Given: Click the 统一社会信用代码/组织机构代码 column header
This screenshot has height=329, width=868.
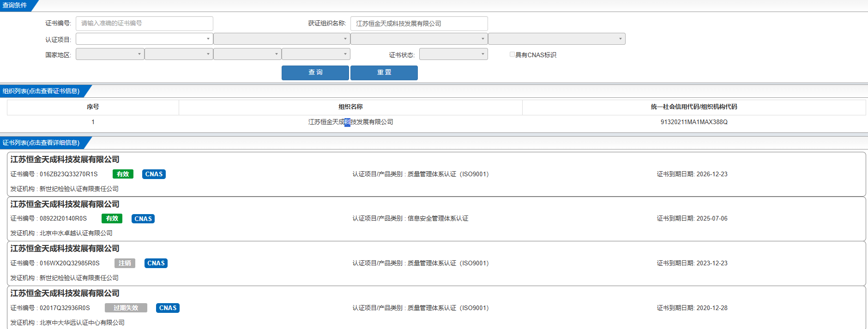Looking at the screenshot, I should point(694,107).
